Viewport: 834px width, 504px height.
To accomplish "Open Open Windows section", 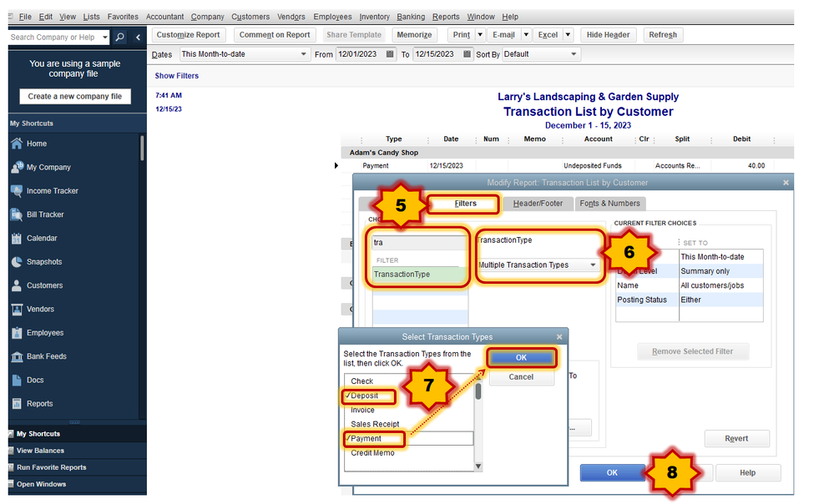I will point(42,484).
